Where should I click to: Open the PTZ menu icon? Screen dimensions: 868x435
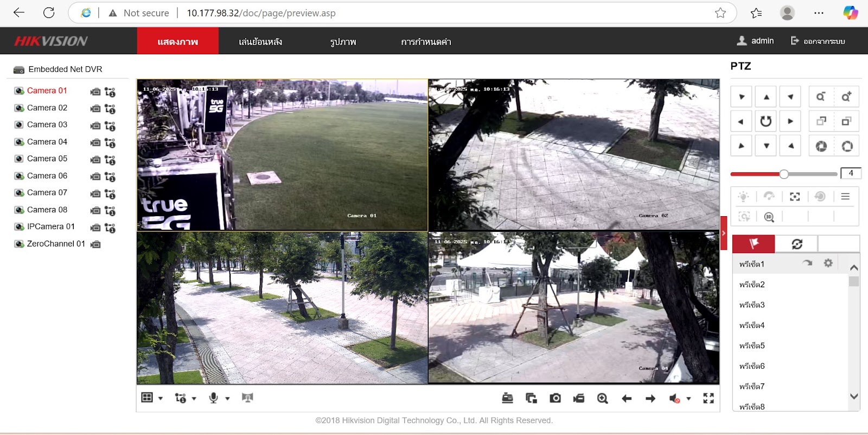845,197
